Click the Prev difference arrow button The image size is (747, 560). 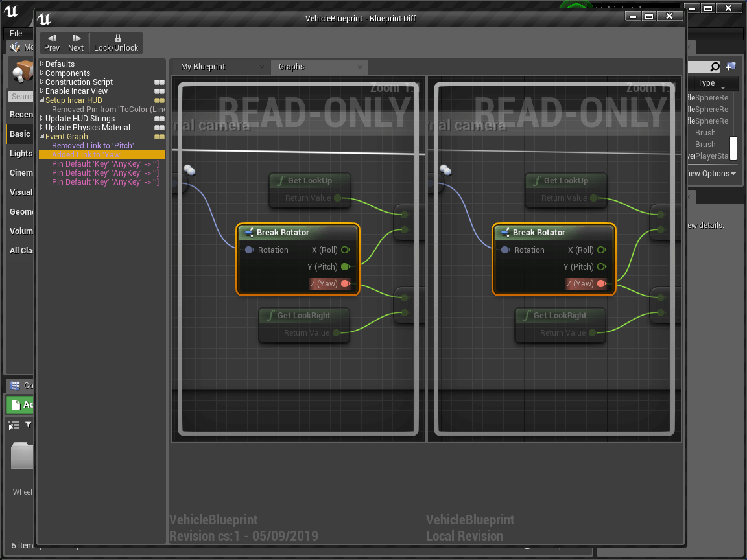point(52,43)
